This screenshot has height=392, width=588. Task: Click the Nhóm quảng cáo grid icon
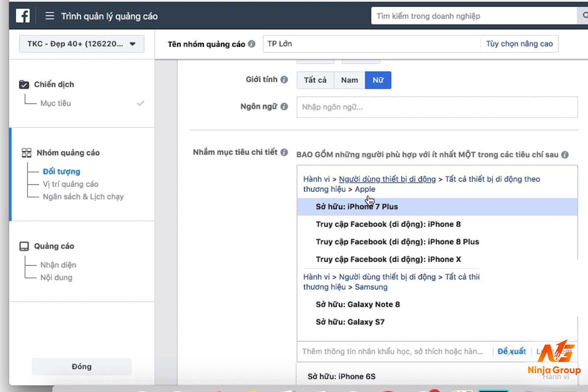pyautogui.click(x=26, y=153)
